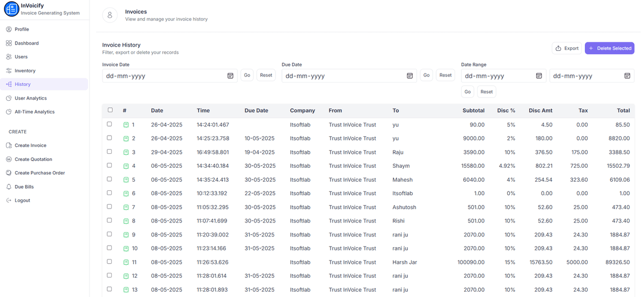This screenshot has height=297, width=644.
Task: Open All-Time Analytics in sidebar
Action: coord(44,112)
